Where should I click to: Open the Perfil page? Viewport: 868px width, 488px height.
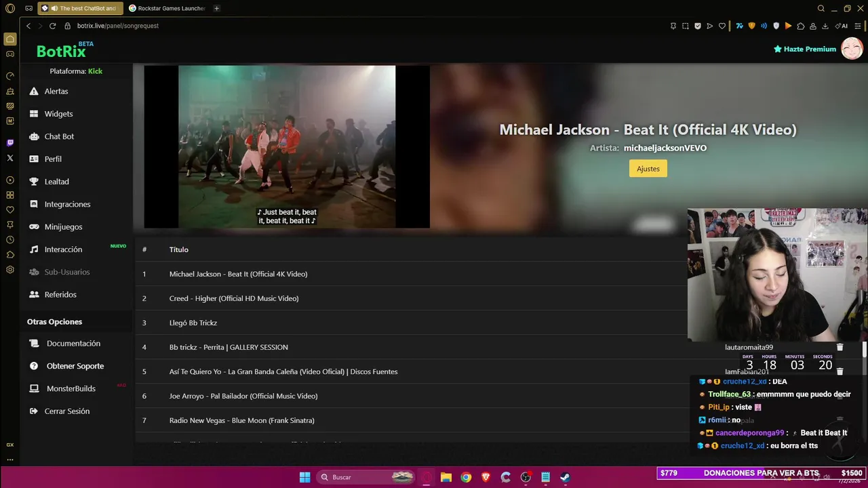point(53,159)
